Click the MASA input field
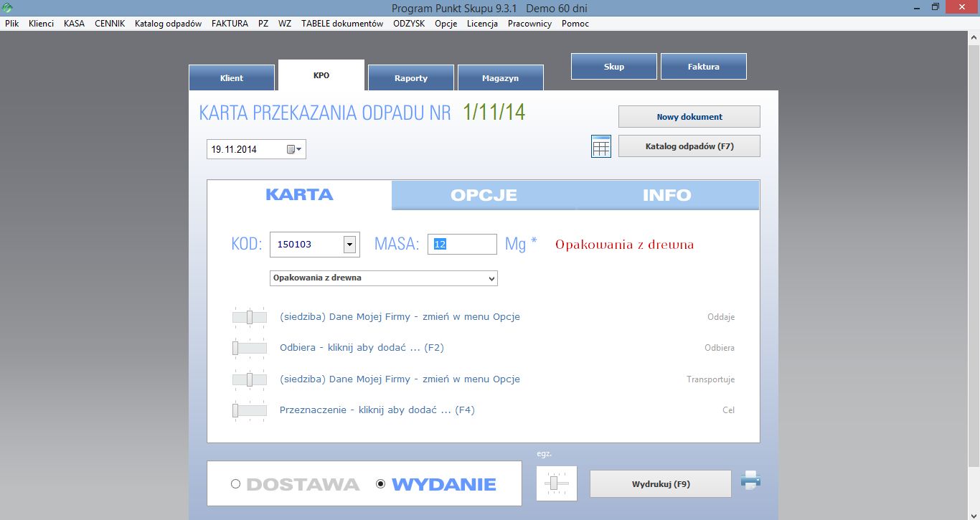The image size is (980, 520). point(462,244)
